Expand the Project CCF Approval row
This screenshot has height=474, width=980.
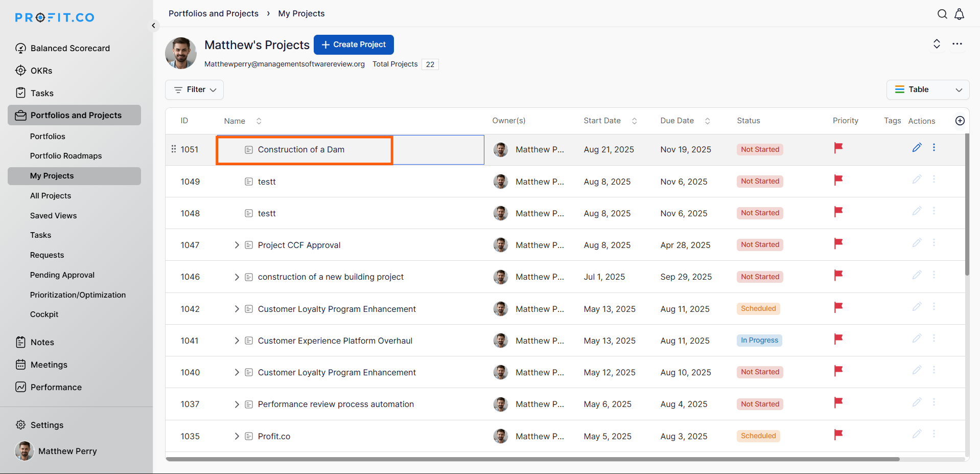(237, 245)
